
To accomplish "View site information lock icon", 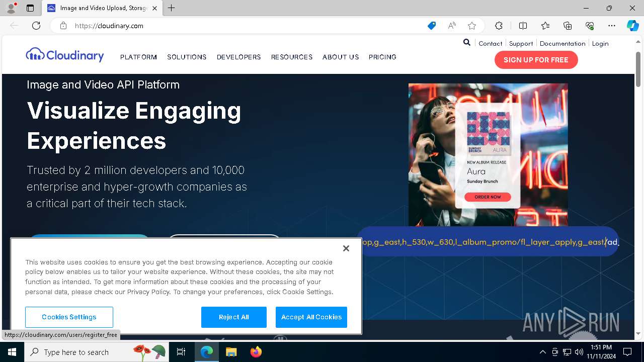I will 63,26.
